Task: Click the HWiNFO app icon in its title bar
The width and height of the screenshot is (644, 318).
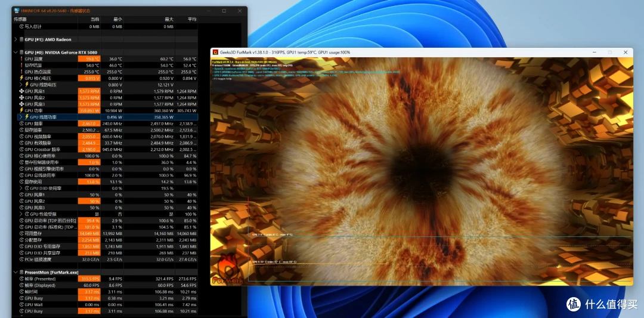Action: tap(17, 11)
